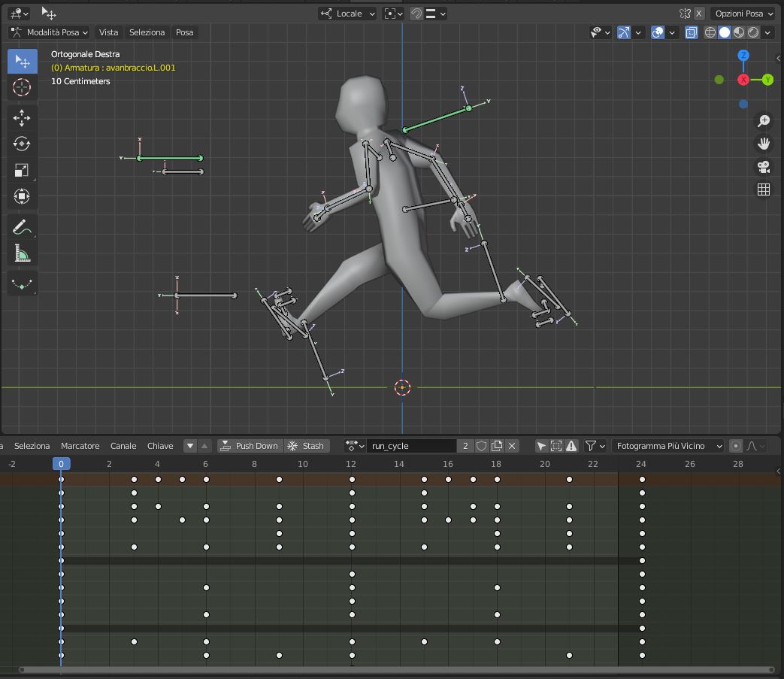This screenshot has height=679, width=784.
Task: Activate the Rotate tool
Action: (22, 144)
